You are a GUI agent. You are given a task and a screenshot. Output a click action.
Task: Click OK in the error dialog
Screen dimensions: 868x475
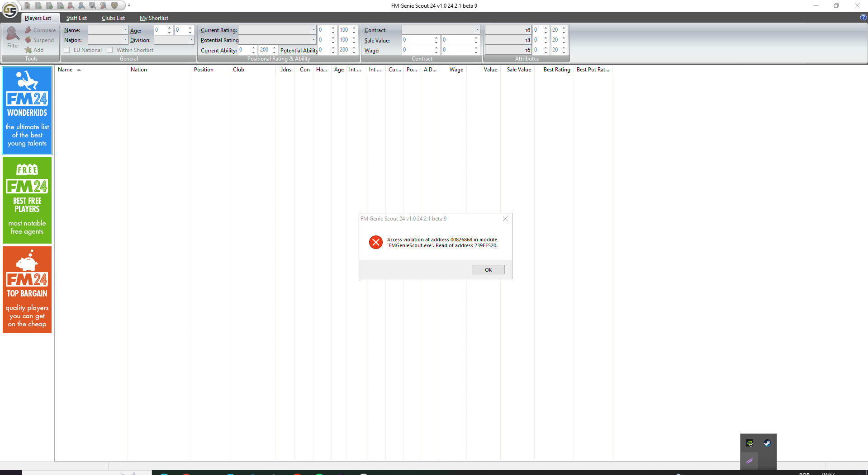coord(488,270)
